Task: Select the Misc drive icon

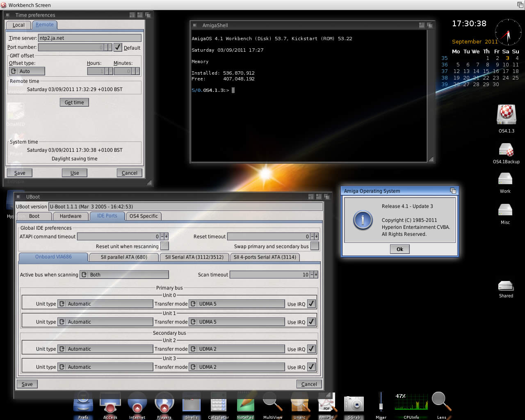Action: click(x=505, y=210)
